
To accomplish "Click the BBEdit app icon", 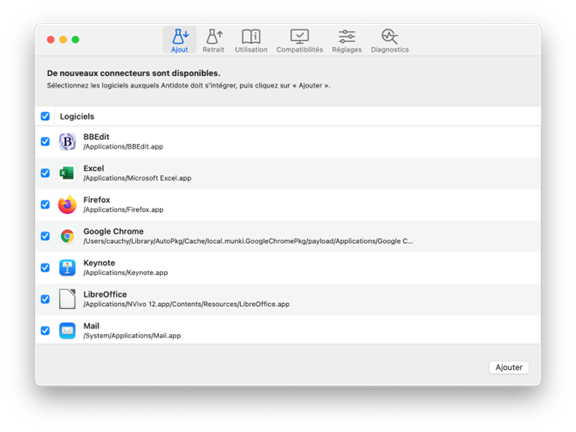I will [67, 141].
